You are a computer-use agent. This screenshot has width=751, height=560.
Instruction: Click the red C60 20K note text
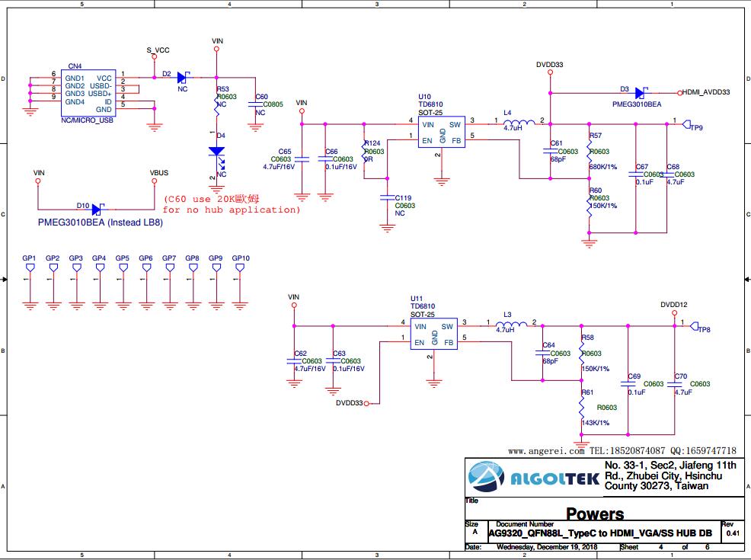[x=232, y=204]
